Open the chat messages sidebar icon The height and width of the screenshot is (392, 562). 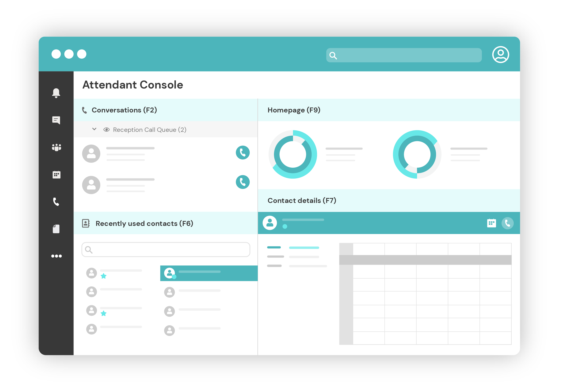point(56,120)
